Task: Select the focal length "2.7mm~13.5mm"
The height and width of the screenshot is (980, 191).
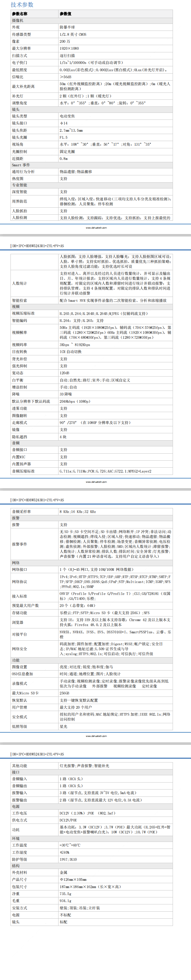Action: 71,130
